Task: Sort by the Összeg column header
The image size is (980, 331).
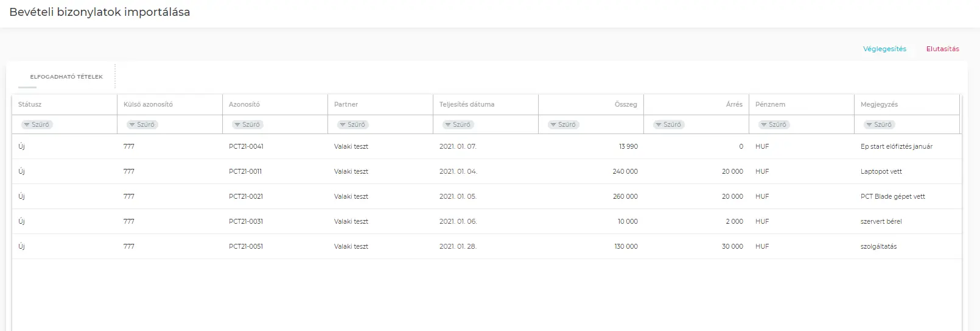Action: tap(625, 104)
